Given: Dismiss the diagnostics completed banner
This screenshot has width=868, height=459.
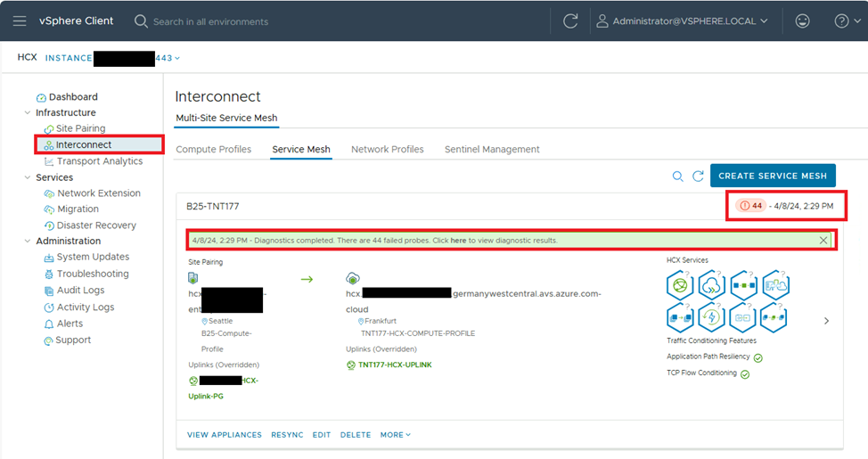Looking at the screenshot, I should [823, 241].
